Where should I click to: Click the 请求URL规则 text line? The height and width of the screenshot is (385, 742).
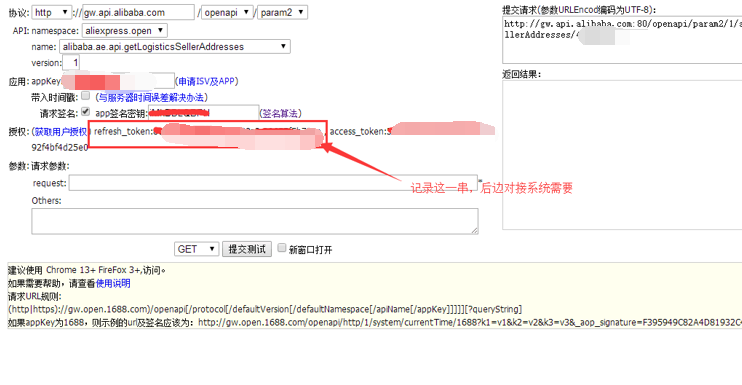pyautogui.click(x=35, y=297)
